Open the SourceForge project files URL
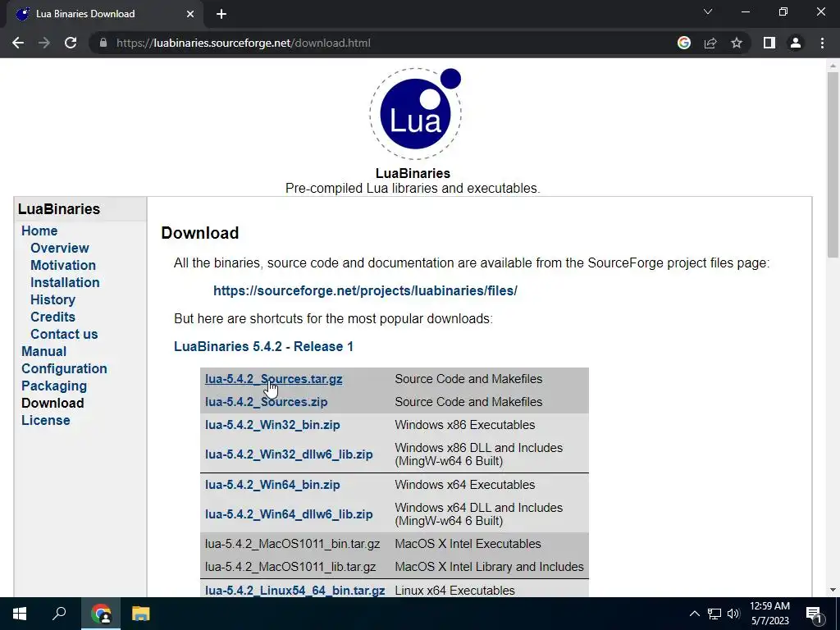The width and height of the screenshot is (840, 630). click(x=365, y=290)
